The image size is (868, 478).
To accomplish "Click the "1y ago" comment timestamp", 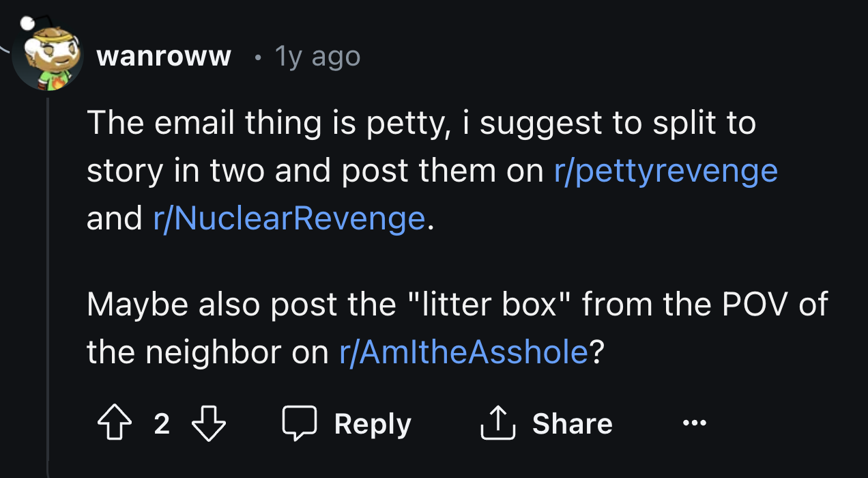I will pyautogui.click(x=317, y=56).
